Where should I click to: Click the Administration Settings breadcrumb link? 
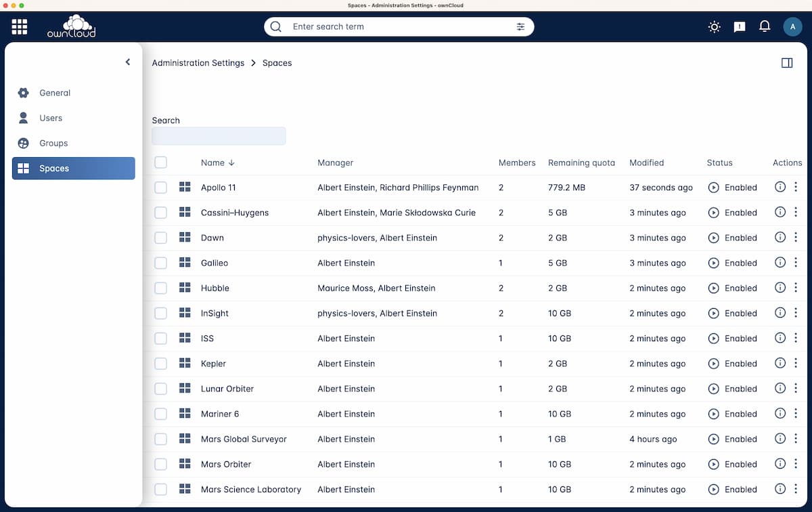click(x=198, y=63)
